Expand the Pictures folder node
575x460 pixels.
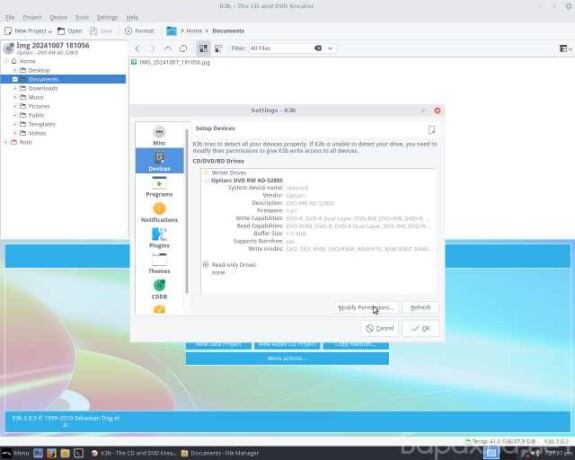(15, 106)
